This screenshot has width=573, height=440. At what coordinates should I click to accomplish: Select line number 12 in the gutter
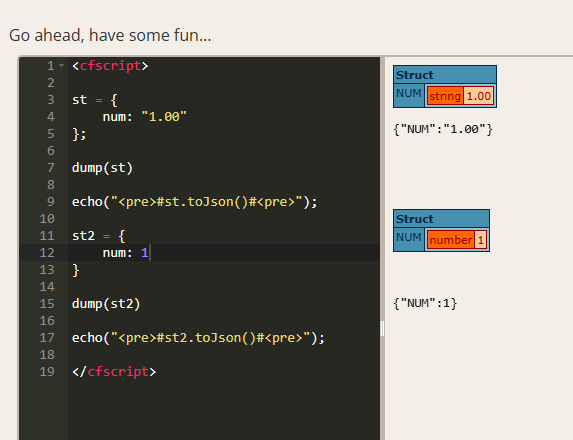(x=47, y=253)
